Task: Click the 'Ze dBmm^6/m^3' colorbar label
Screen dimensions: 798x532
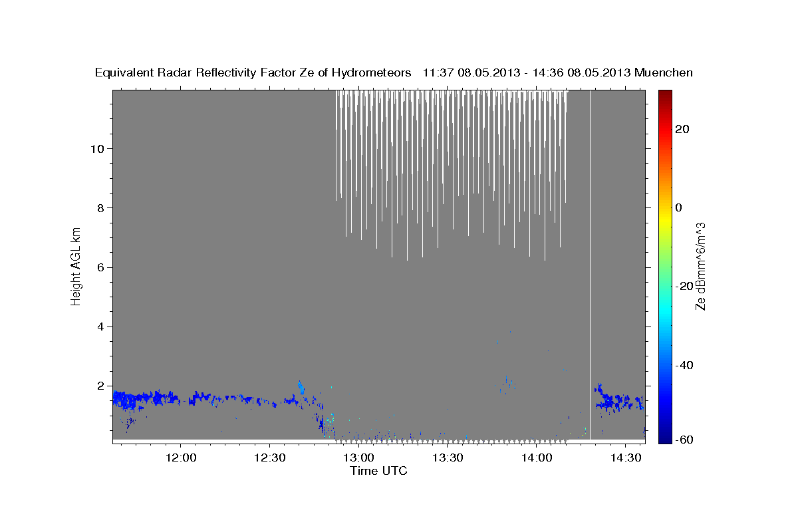Action: pos(700,266)
